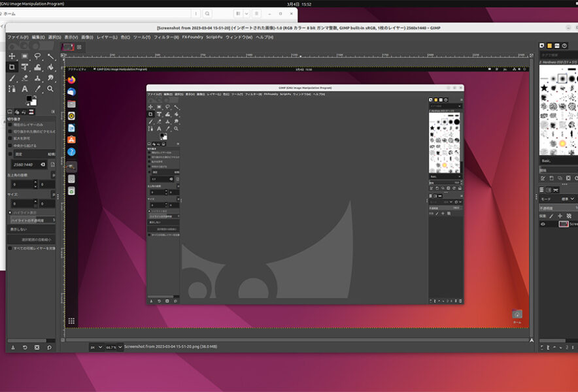Click the black foreground color swatch
The image size is (578, 392).
click(x=29, y=99)
